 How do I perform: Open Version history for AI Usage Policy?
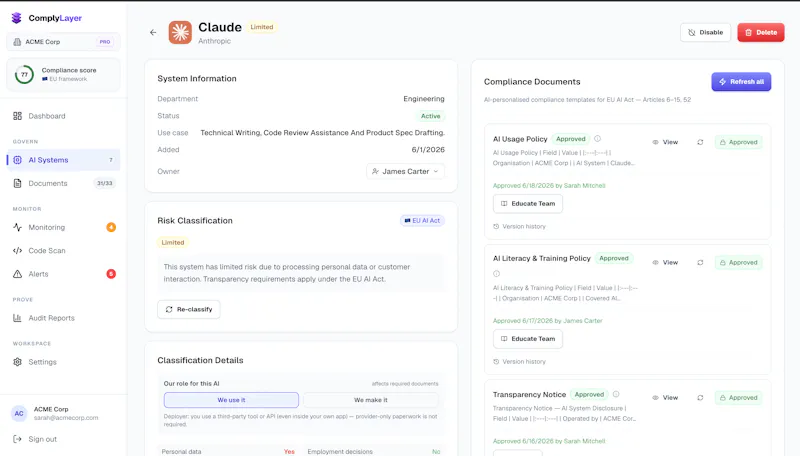(x=519, y=226)
